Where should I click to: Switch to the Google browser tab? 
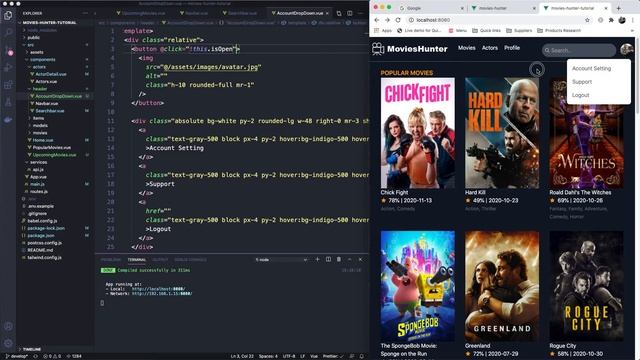(431, 8)
